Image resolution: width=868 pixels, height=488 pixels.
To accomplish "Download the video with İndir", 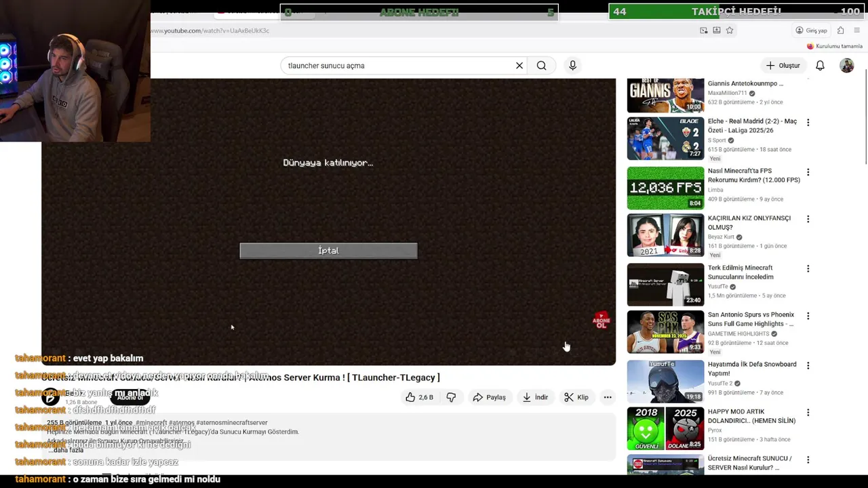I will [x=534, y=397].
